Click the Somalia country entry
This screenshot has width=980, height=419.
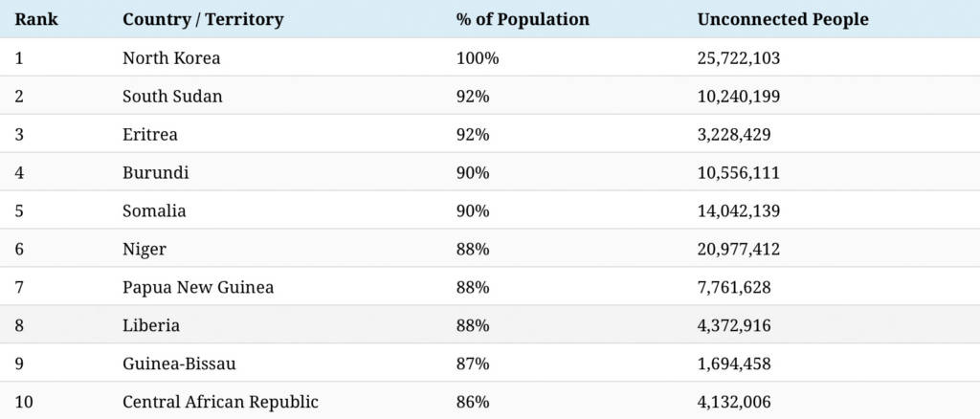(x=154, y=210)
